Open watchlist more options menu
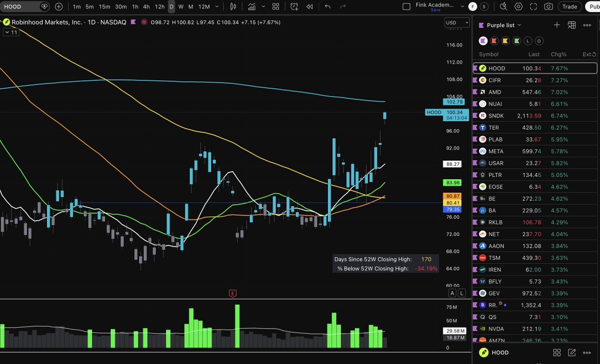This screenshot has height=364, width=600. 587,25
